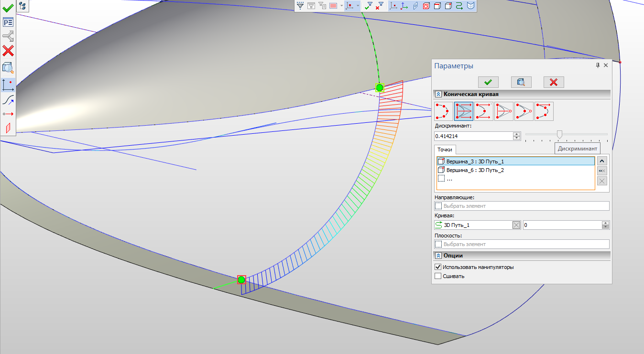
Task: Select the sixth conic curve mode icon
Action: point(544,111)
